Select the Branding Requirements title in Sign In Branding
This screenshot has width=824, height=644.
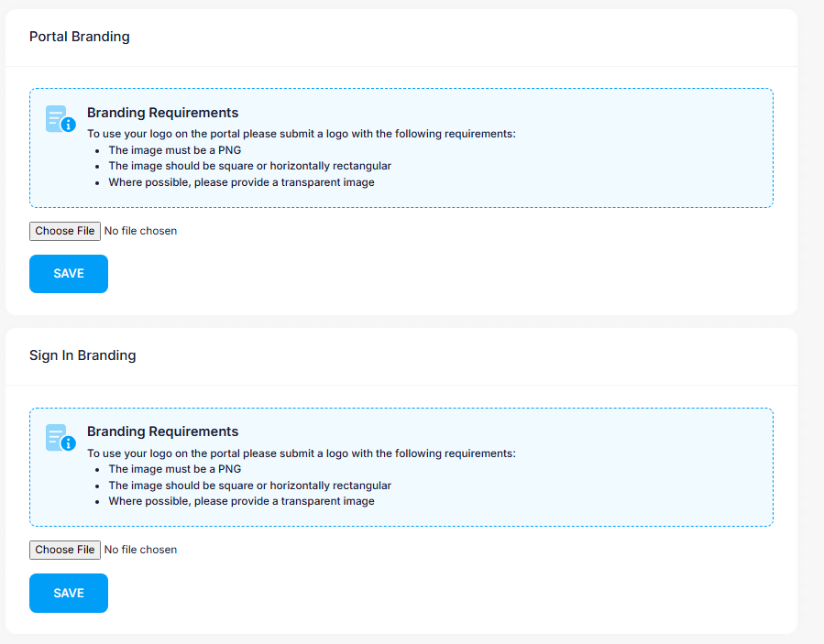point(162,431)
